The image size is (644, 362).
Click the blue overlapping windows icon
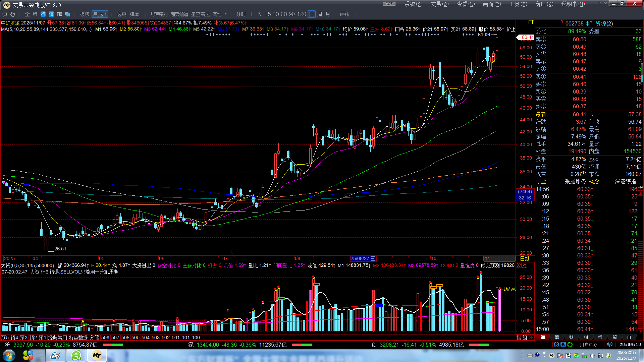click(67, 14)
